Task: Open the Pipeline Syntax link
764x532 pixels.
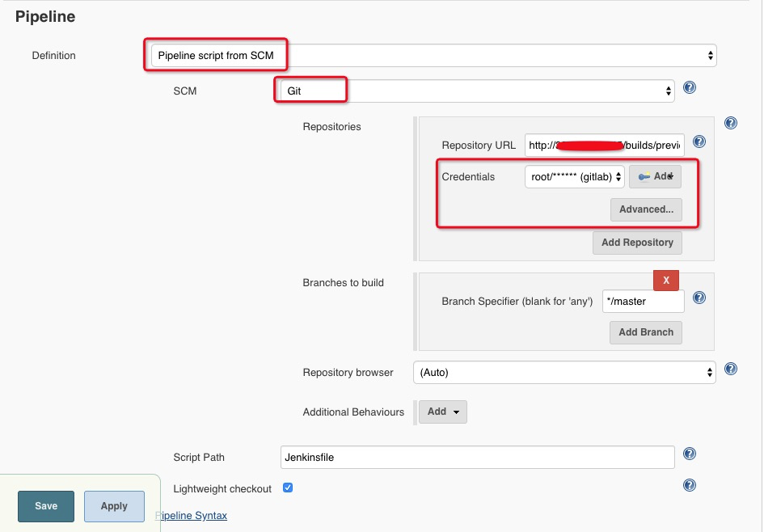Action: [191, 516]
